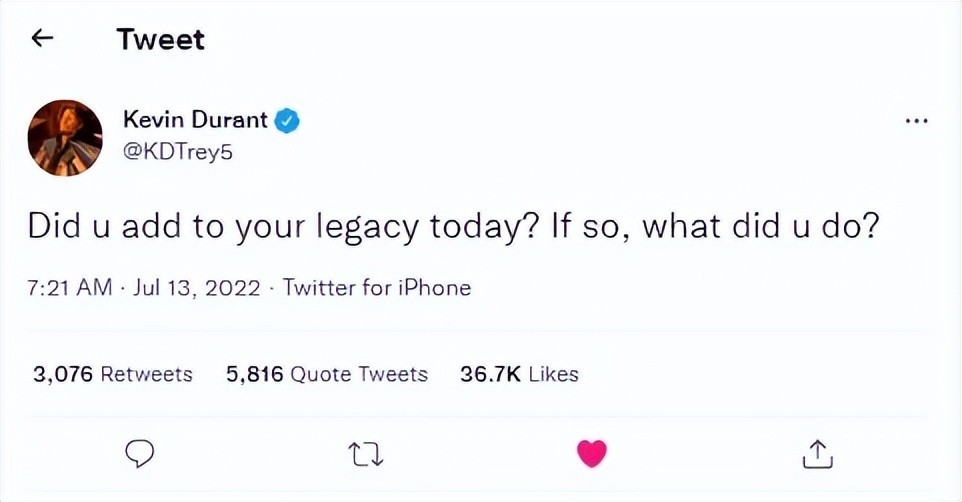Show the 36.7K Likes list
The width and height of the screenshot is (962, 502).
[519, 374]
